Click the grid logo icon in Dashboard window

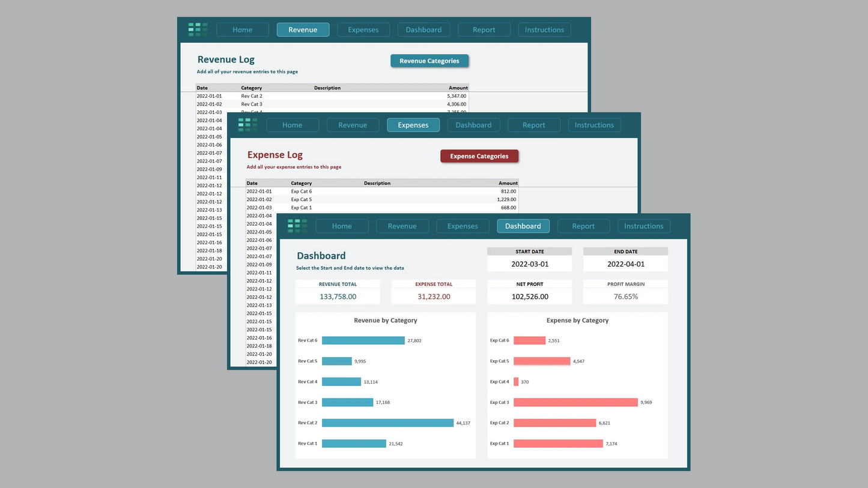tap(297, 226)
